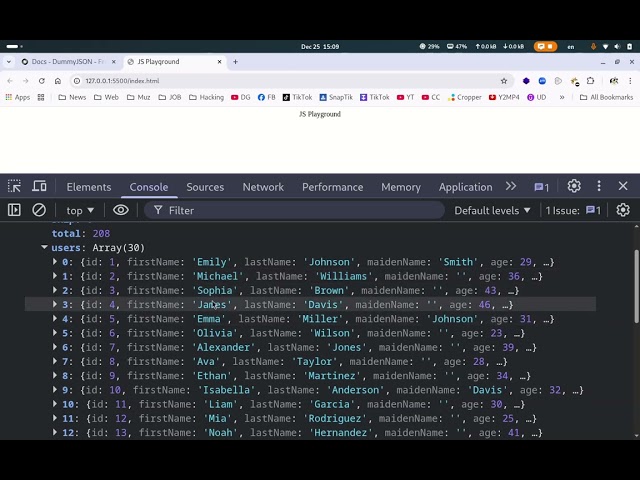The image size is (640, 480).
Task: Click the console vertical scrollbar thumb
Action: (x=637, y=286)
